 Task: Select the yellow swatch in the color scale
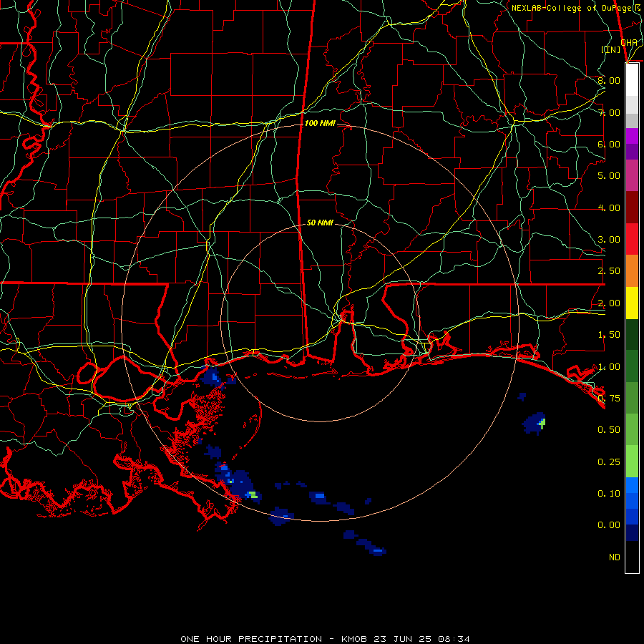click(x=632, y=303)
